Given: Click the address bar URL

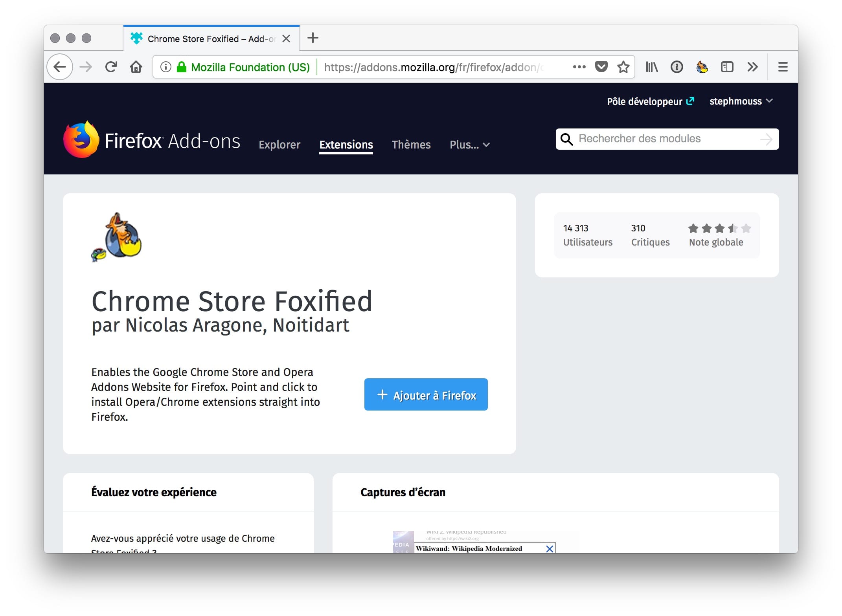Looking at the screenshot, I should [x=434, y=67].
